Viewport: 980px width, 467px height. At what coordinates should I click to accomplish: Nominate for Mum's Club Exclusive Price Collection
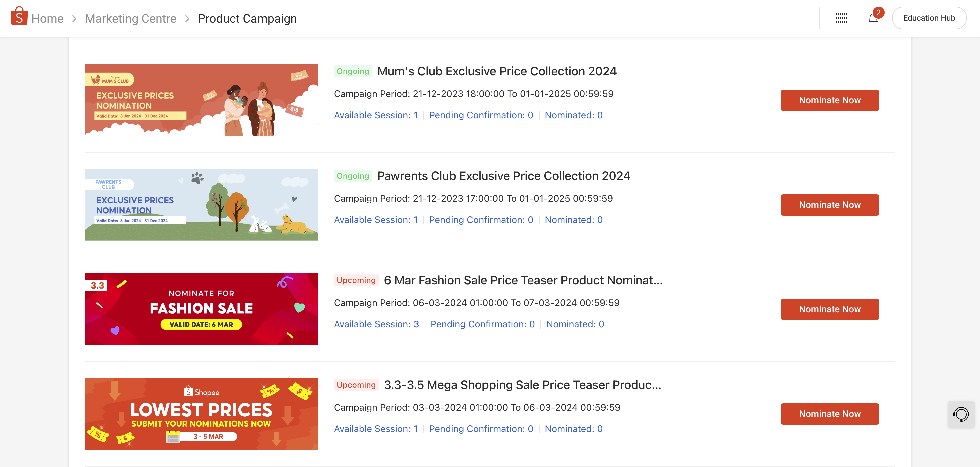[829, 100]
